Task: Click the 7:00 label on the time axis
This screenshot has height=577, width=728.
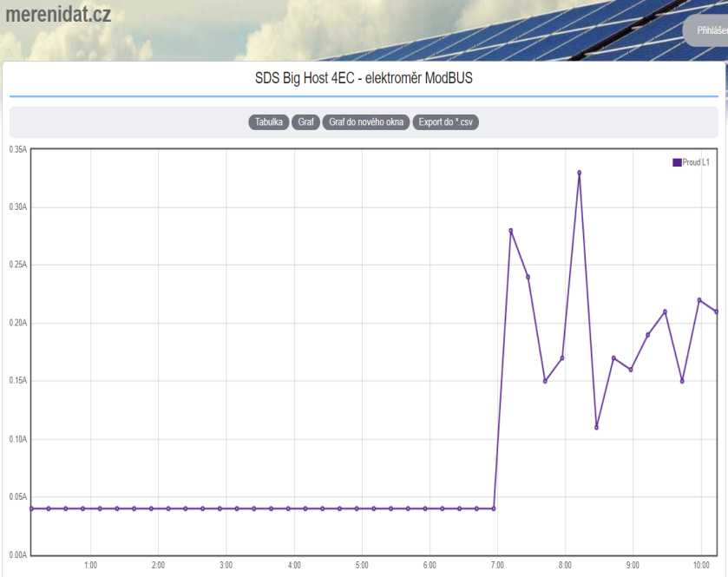Action: tap(498, 566)
